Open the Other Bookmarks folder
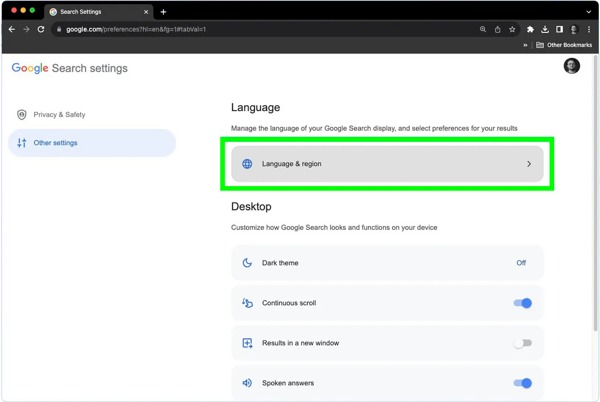 click(564, 45)
